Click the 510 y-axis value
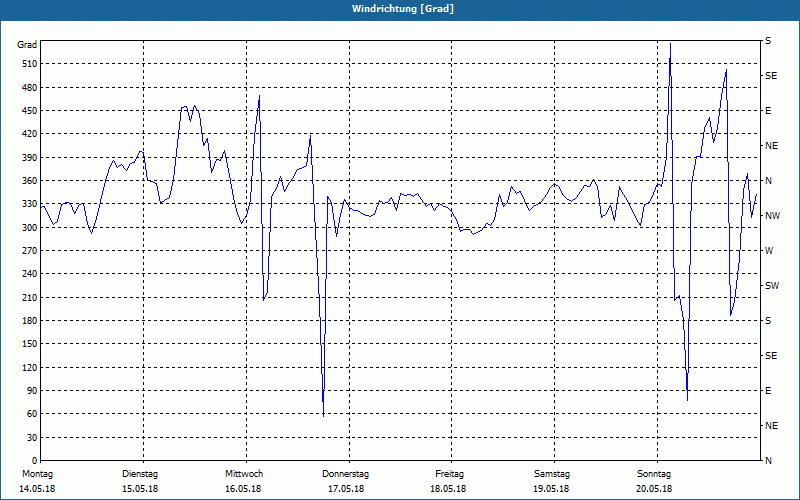The width and height of the screenshot is (800, 500). point(29,64)
